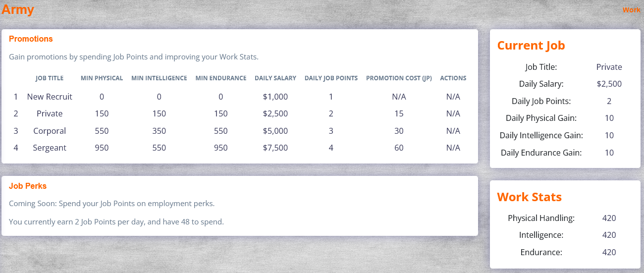644x273 pixels.
Task: Select the Promotions section heading
Action: tap(31, 39)
